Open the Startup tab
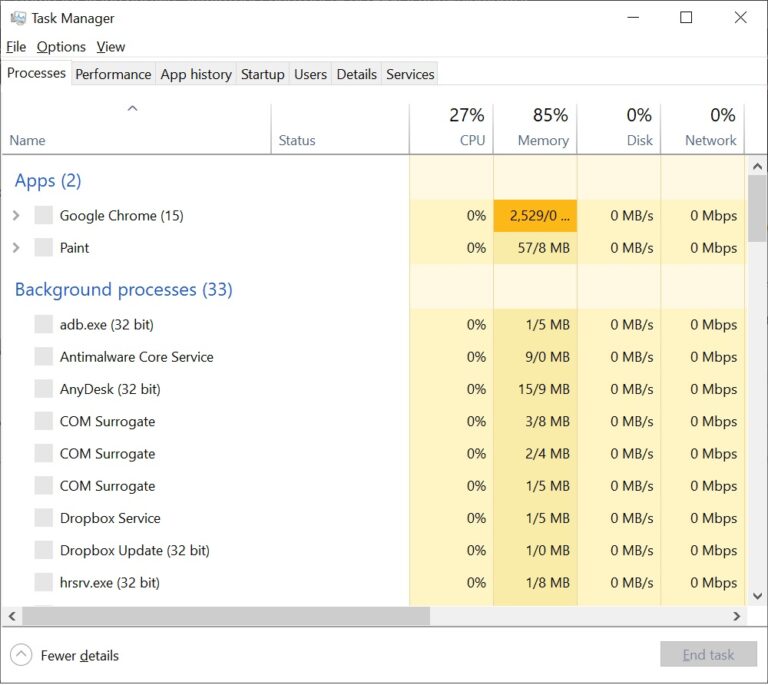This screenshot has height=685, width=768. coord(263,74)
